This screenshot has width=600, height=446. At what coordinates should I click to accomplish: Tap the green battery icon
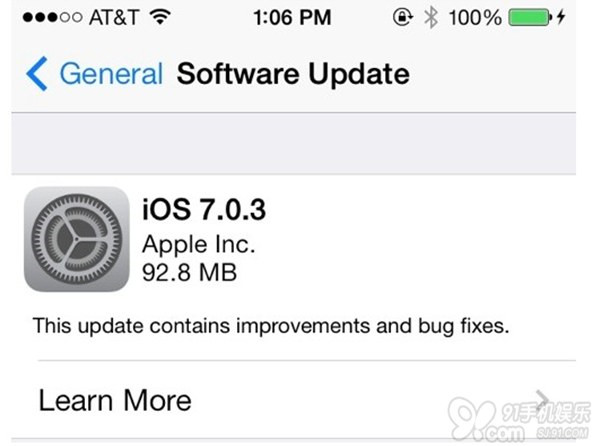point(530,18)
